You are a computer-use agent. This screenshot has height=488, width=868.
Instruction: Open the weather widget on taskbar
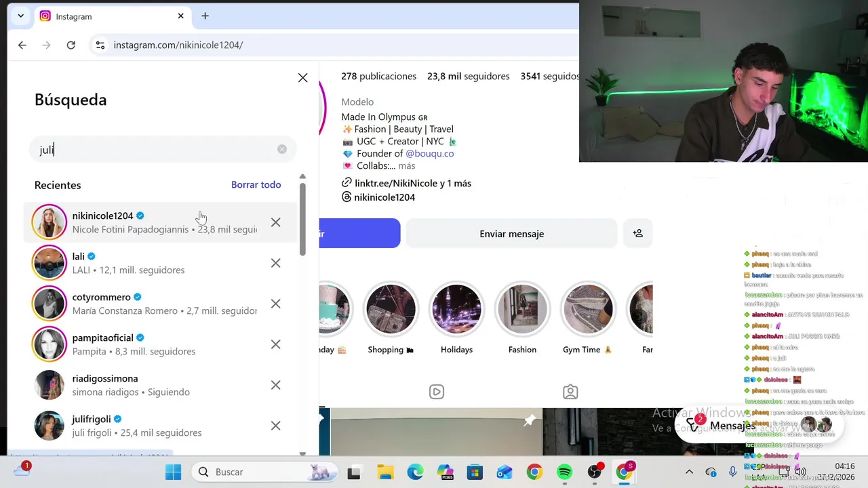point(22,470)
